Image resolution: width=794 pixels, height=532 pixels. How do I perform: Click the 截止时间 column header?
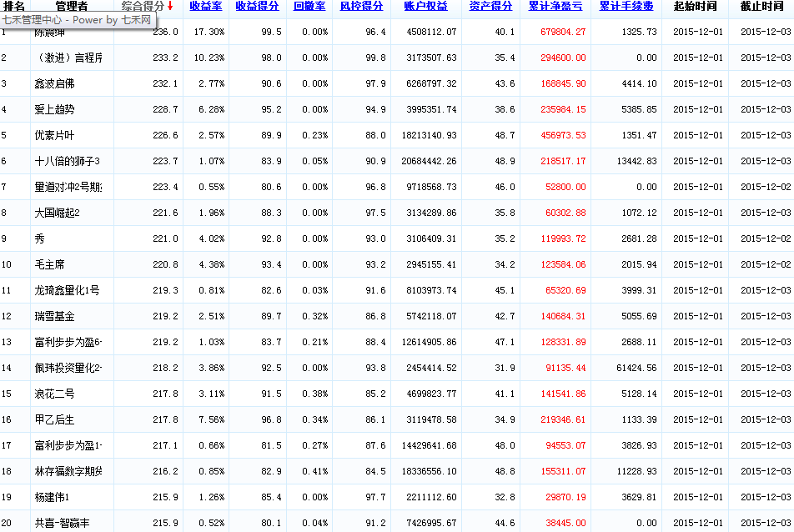point(761,6)
